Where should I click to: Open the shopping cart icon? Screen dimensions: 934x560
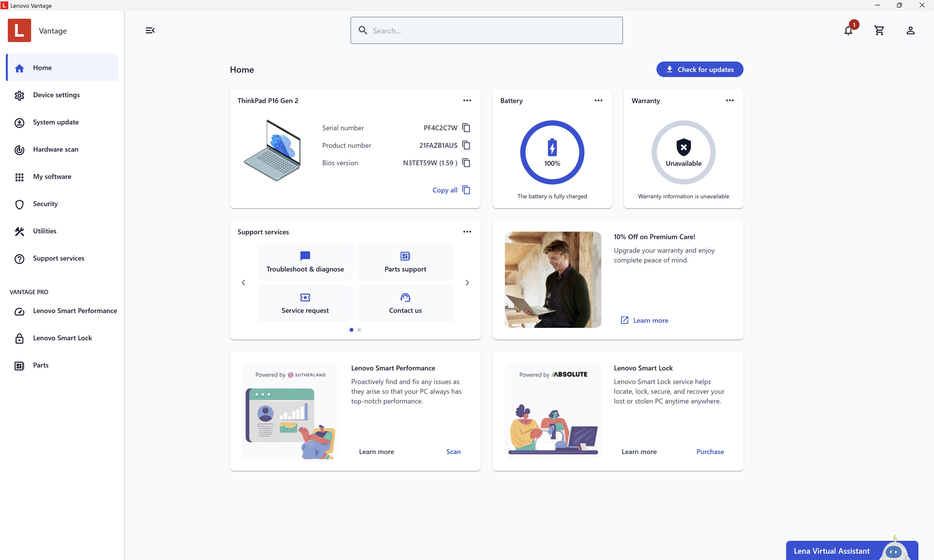coord(879,31)
